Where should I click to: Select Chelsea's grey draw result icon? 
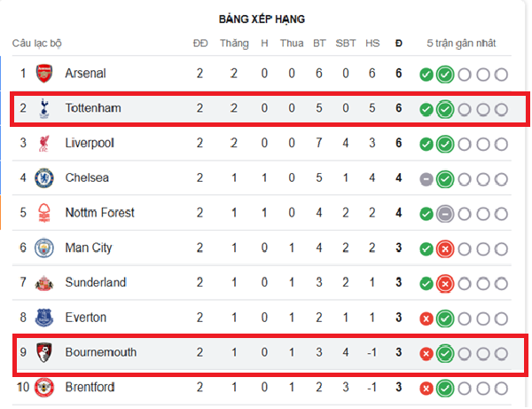(426, 179)
